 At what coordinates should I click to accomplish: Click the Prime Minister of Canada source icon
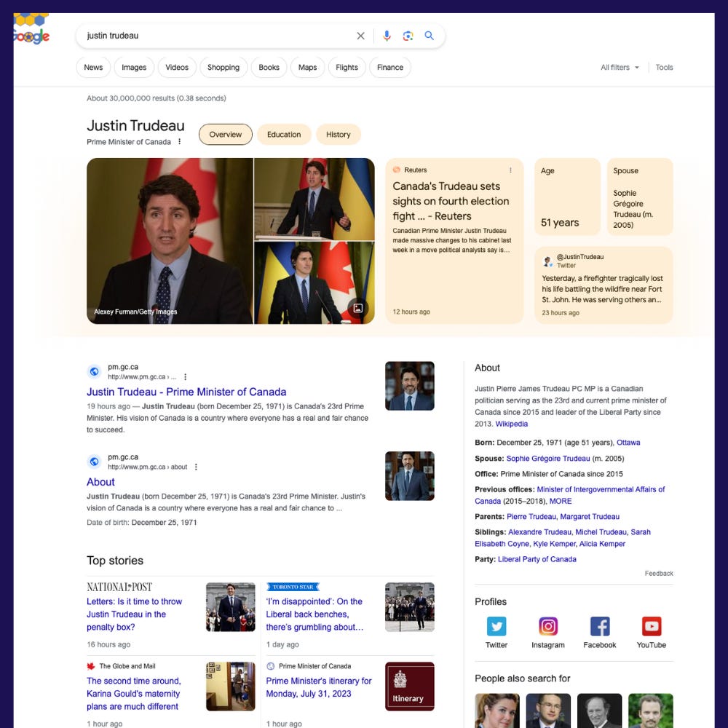pos(270,666)
